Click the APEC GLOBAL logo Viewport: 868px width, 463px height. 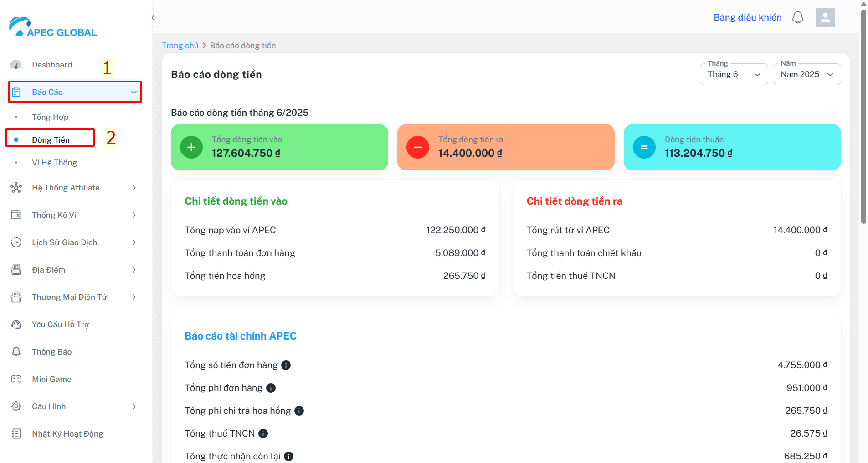53,27
